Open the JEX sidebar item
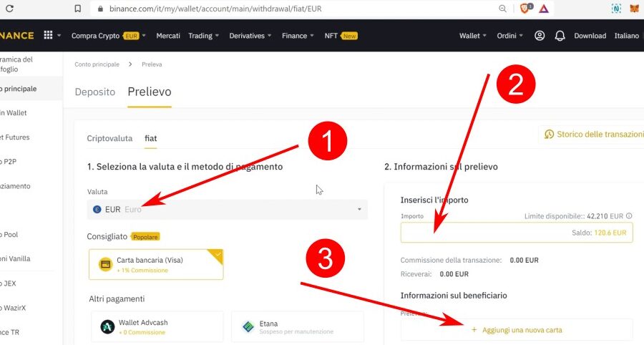The height and width of the screenshot is (345, 644). 8,283
